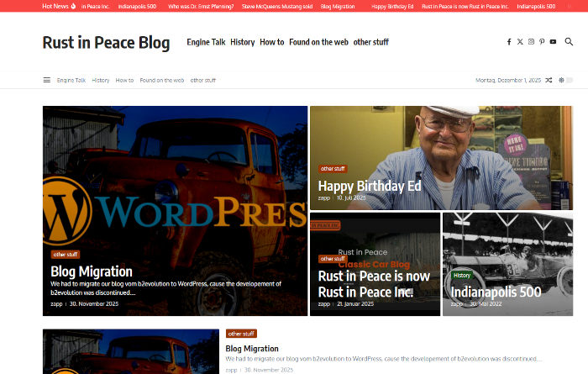Image resolution: width=588 pixels, height=374 pixels.
Task: Click the shuffle random post icon
Action: click(549, 81)
